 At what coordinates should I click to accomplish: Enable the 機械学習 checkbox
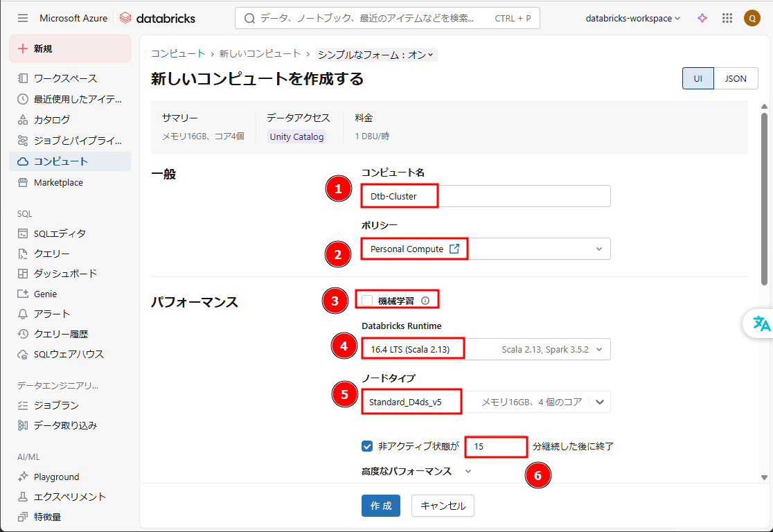click(368, 301)
